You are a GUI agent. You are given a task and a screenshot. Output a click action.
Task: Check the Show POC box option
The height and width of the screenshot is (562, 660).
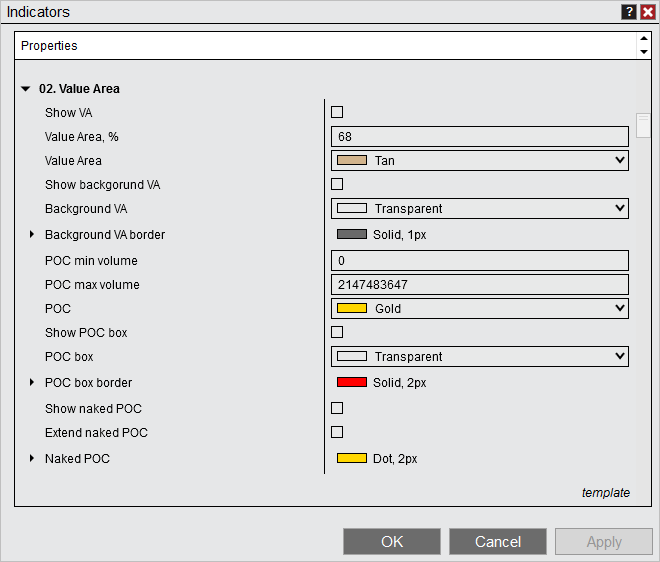pos(337,332)
